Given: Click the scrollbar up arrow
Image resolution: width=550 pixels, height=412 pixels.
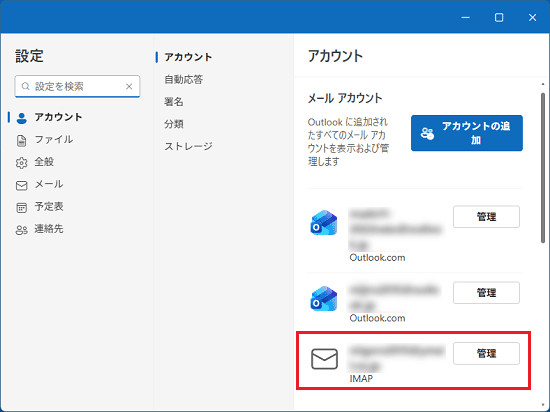Looking at the screenshot, I should pos(543,84).
